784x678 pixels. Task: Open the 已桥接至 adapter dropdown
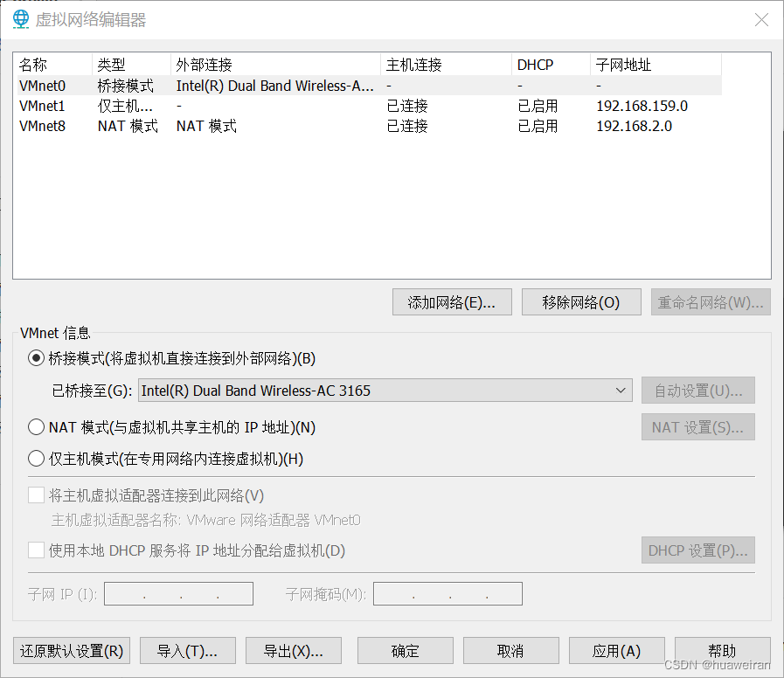coord(385,391)
